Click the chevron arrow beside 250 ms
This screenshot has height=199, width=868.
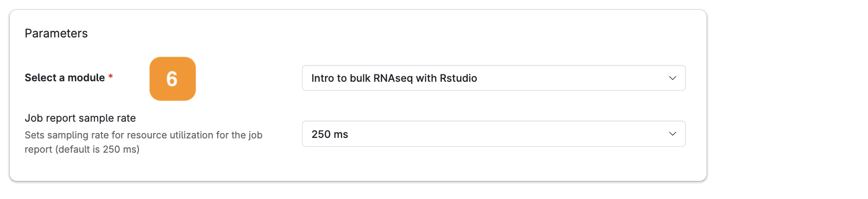pos(672,134)
